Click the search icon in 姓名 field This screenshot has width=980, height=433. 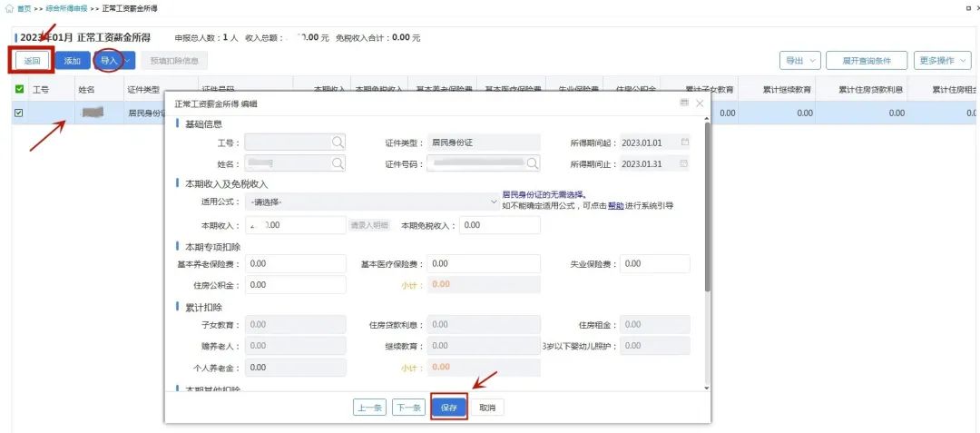tap(338, 163)
